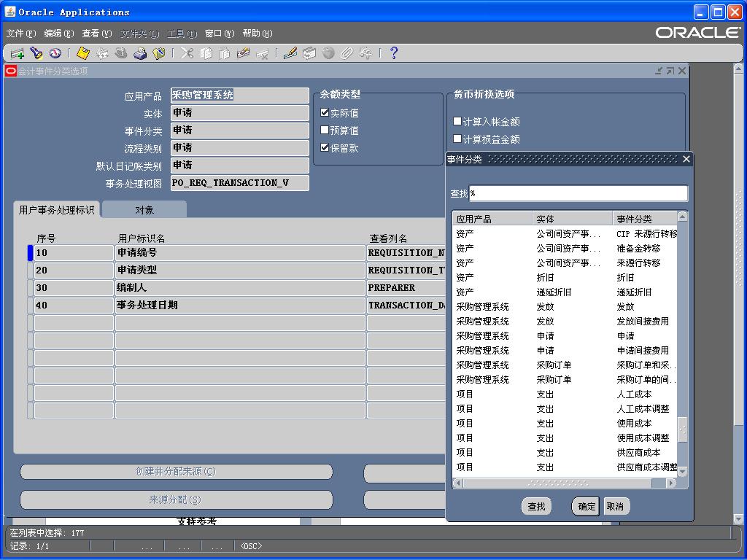
Task: Click the Zoom toolbar icon
Action: tap(309, 53)
